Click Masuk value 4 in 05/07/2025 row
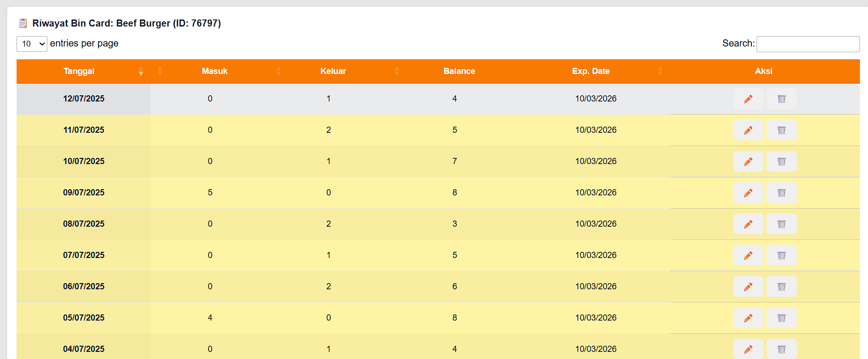 (210, 318)
